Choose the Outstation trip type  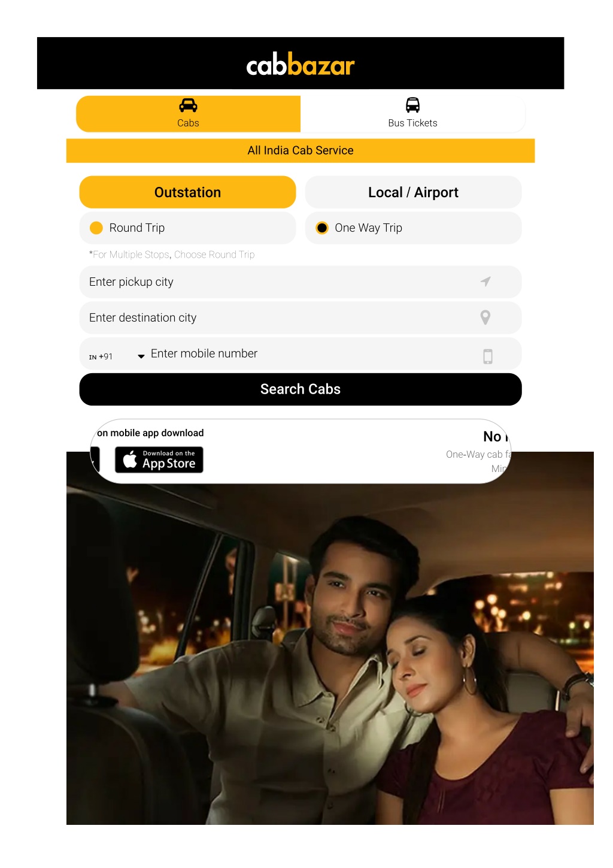click(x=187, y=192)
